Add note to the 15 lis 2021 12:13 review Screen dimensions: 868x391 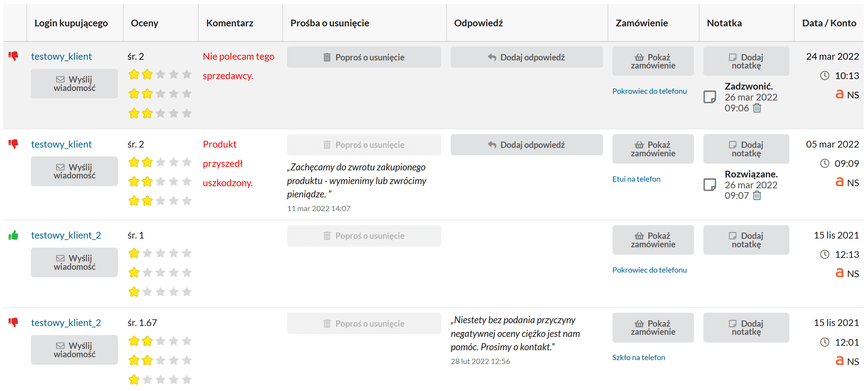(x=746, y=240)
